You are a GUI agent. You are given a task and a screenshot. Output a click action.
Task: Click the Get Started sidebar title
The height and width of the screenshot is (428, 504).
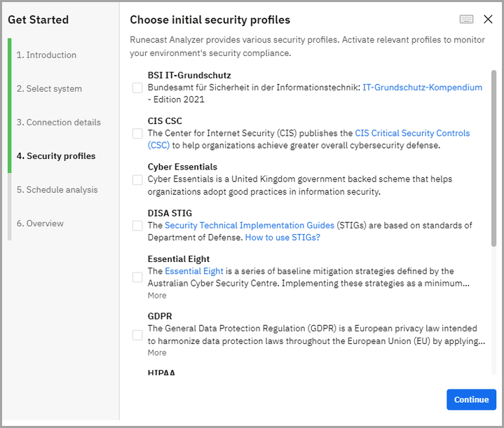pos(39,20)
